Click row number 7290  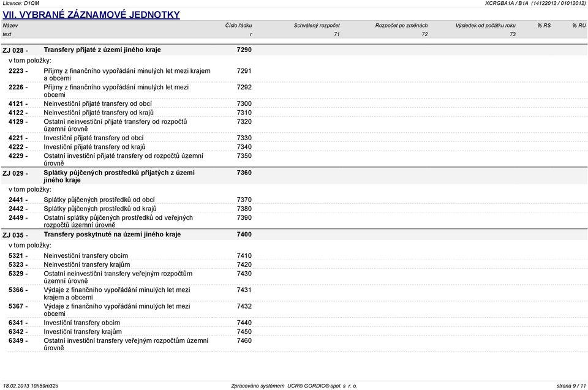pyautogui.click(x=244, y=50)
